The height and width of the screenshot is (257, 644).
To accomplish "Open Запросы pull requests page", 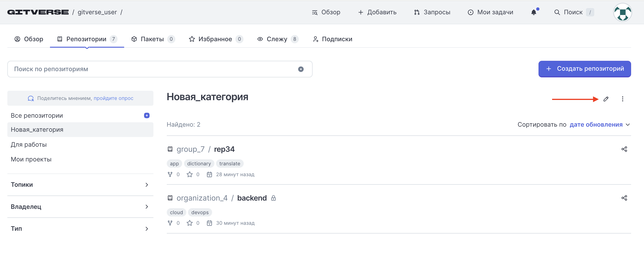I will click(x=432, y=12).
